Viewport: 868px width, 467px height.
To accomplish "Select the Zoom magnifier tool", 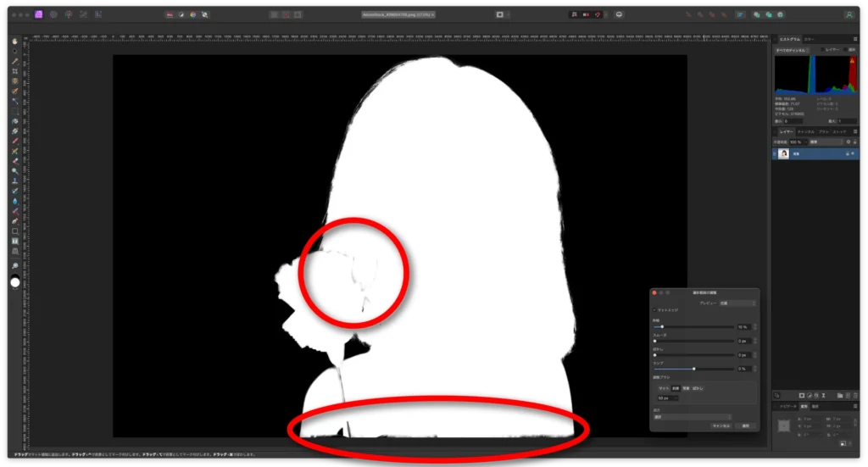I will (x=15, y=266).
